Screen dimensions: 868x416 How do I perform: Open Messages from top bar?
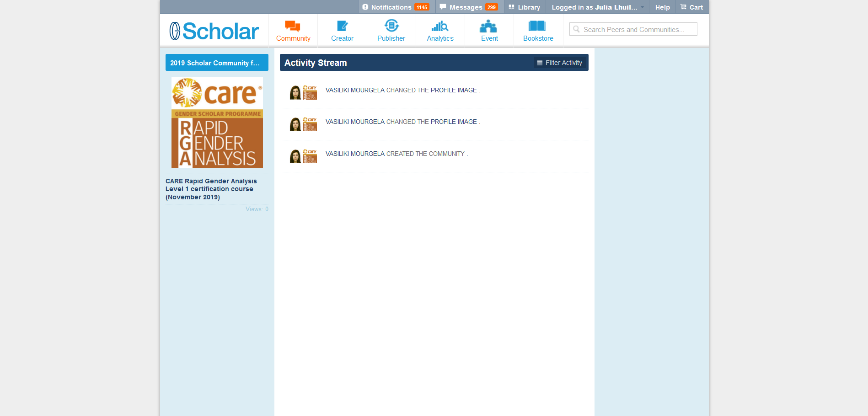(468, 7)
